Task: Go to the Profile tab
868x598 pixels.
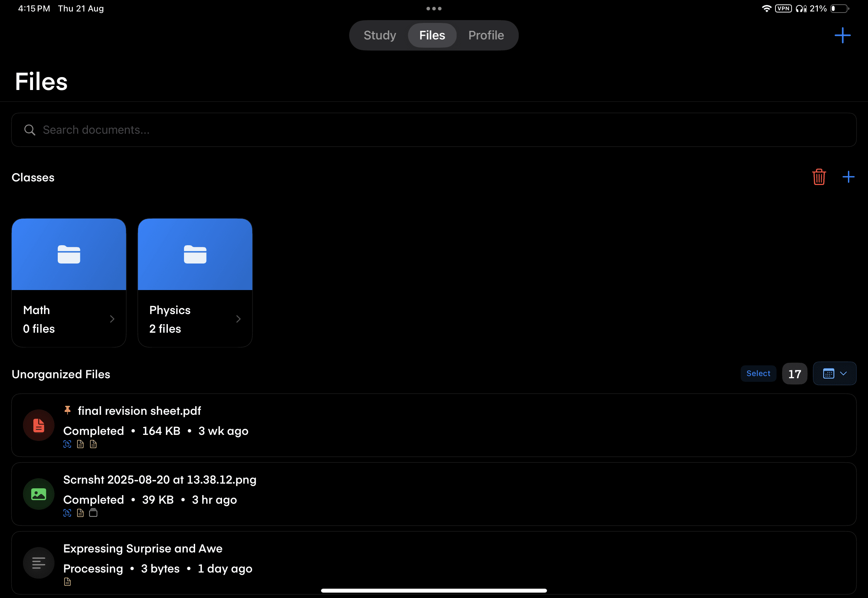Action: (x=486, y=35)
